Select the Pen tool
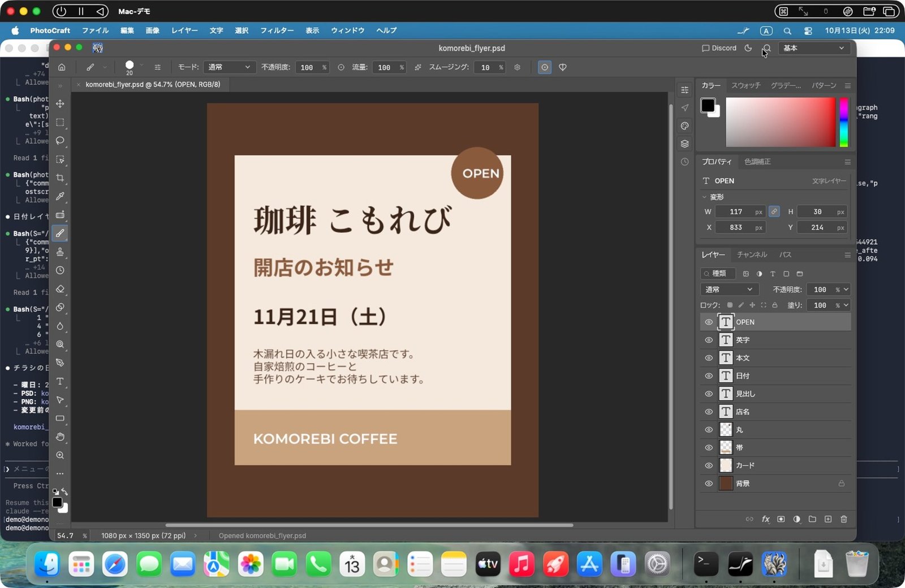Screen dimensions: 905x588 tap(60, 362)
